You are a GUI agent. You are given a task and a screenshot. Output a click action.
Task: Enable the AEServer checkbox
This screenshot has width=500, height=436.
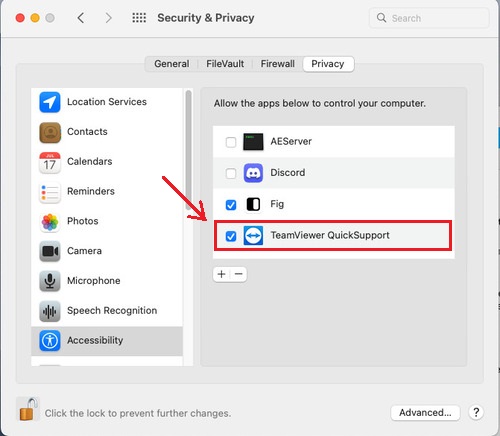coord(231,142)
